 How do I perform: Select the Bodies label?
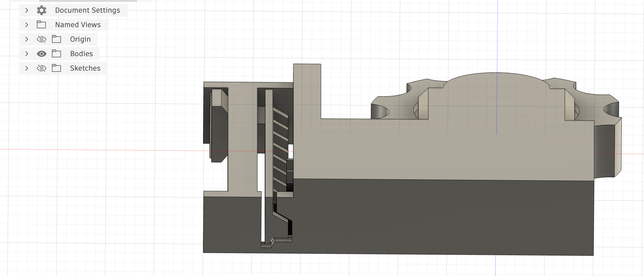click(81, 54)
